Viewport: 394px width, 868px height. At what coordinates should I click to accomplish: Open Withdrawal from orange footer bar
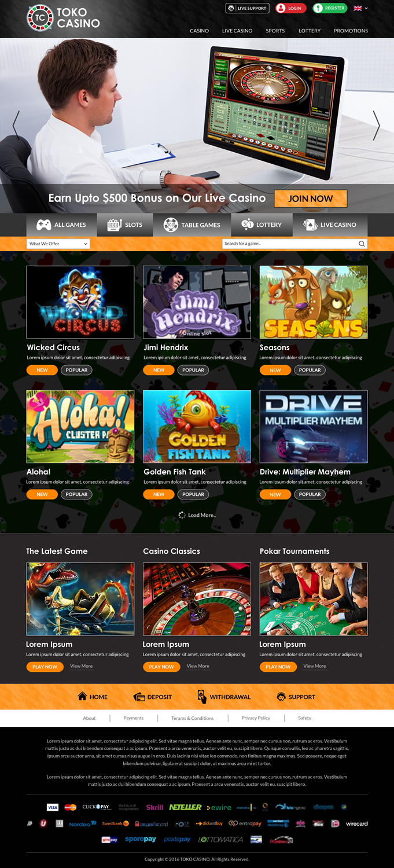coord(224,697)
